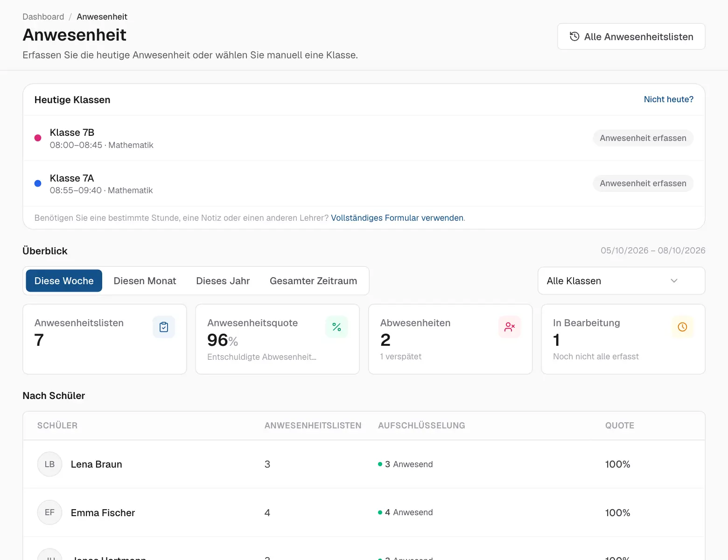Click the Aufschlüsselung column header
728x560 pixels.
click(421, 426)
